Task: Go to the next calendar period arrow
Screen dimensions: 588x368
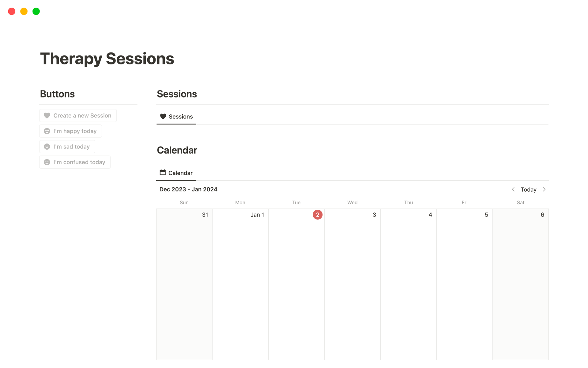Action: click(544, 190)
